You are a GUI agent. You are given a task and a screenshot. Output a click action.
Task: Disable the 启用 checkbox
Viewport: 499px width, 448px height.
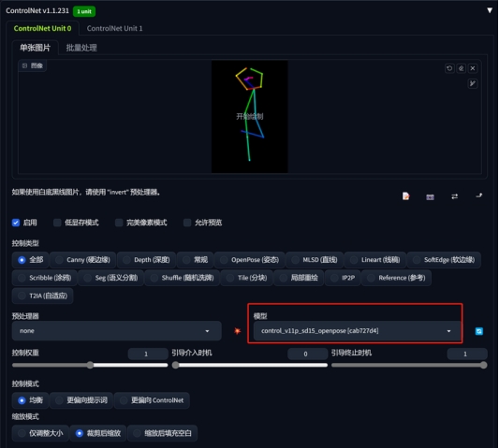pyautogui.click(x=16, y=223)
